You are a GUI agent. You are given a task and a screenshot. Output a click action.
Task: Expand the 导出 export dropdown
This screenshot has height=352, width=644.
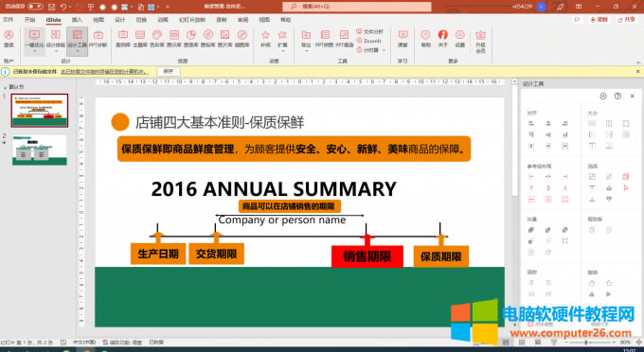306,50
